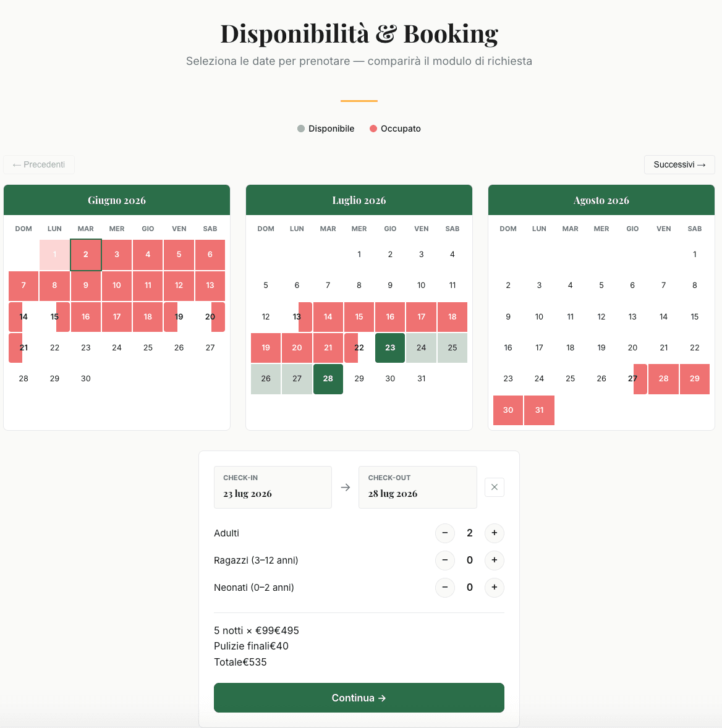Click day 7 in Luglio 2026

[x=328, y=286]
